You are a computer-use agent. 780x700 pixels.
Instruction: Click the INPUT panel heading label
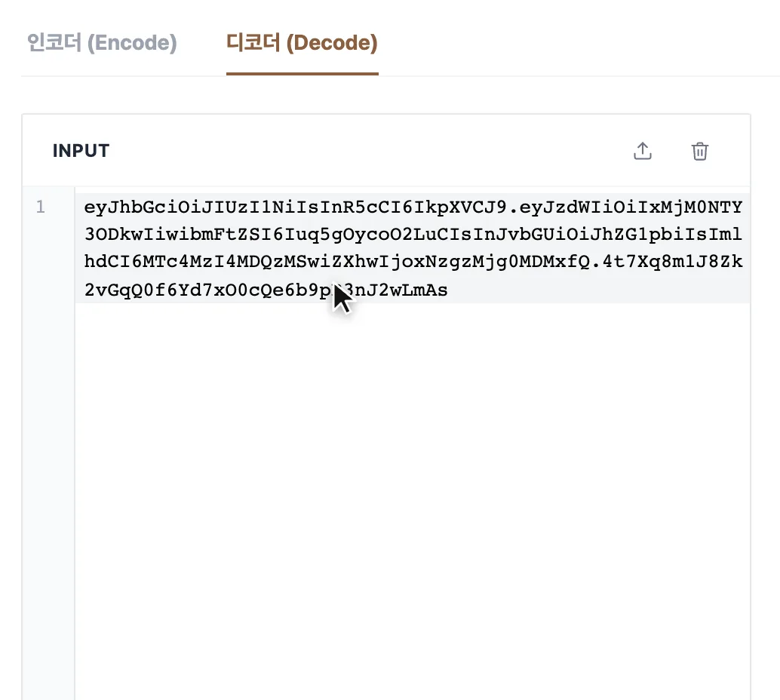point(81,151)
